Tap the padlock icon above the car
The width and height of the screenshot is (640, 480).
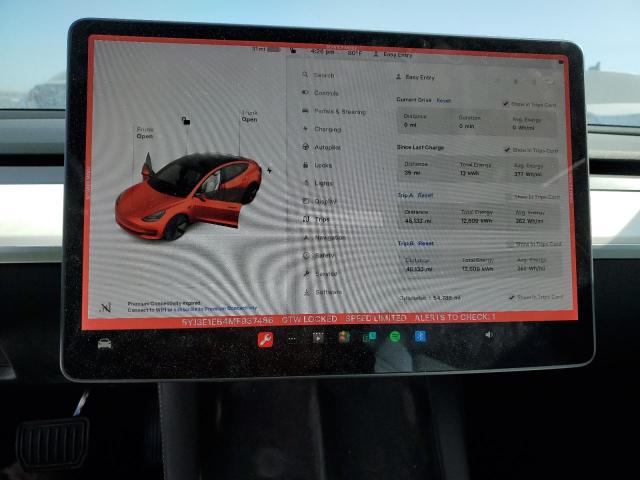pyautogui.click(x=186, y=121)
